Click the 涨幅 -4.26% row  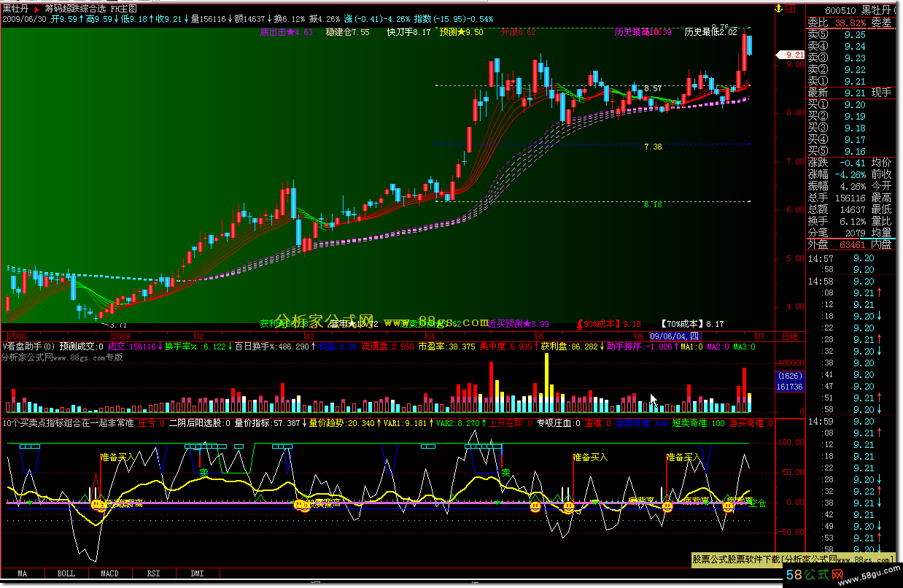(837, 174)
